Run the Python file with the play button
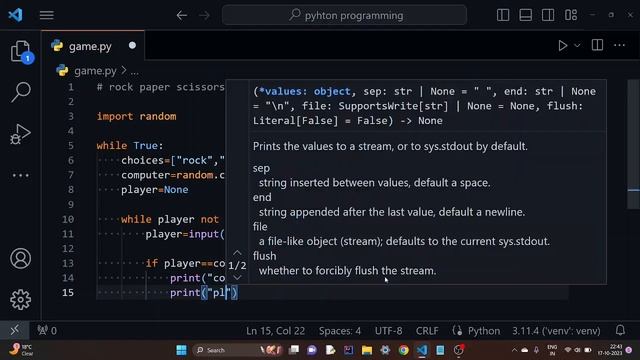This screenshot has width=640, height=360. (562, 45)
